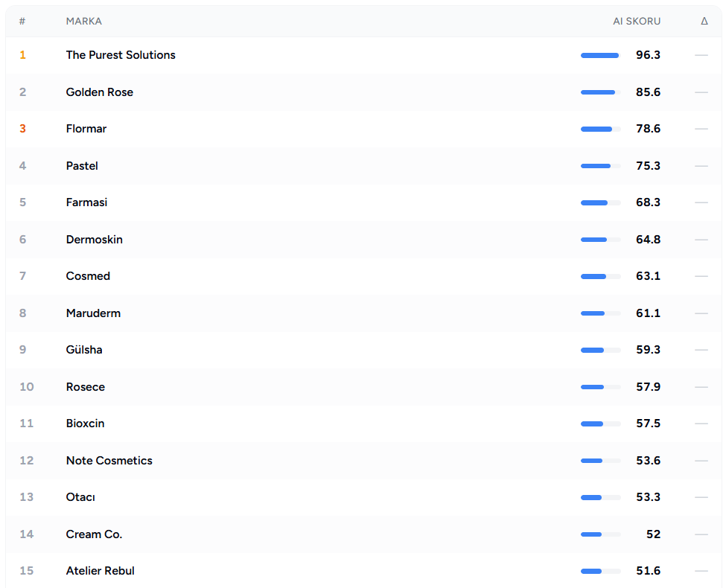Click the rank number 2
The image size is (726, 588).
[22, 92]
